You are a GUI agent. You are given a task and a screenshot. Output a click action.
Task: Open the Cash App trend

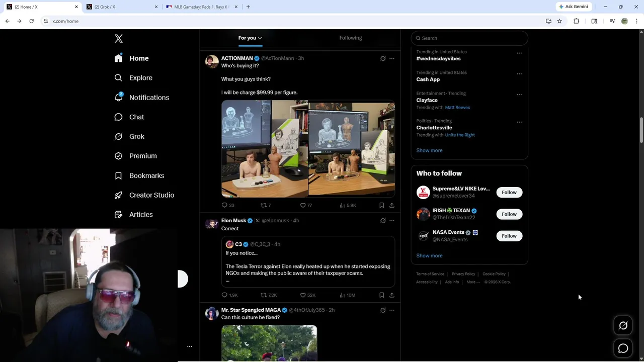(x=428, y=79)
